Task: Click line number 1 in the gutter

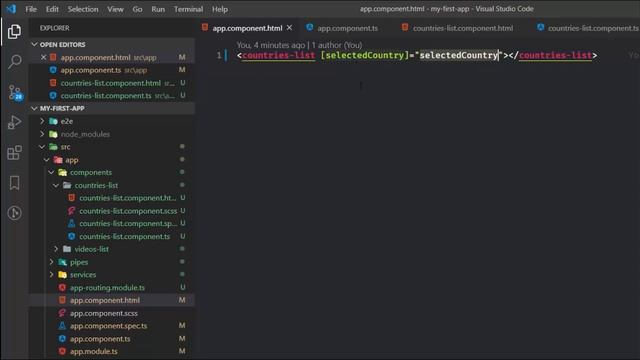Action: (219, 55)
